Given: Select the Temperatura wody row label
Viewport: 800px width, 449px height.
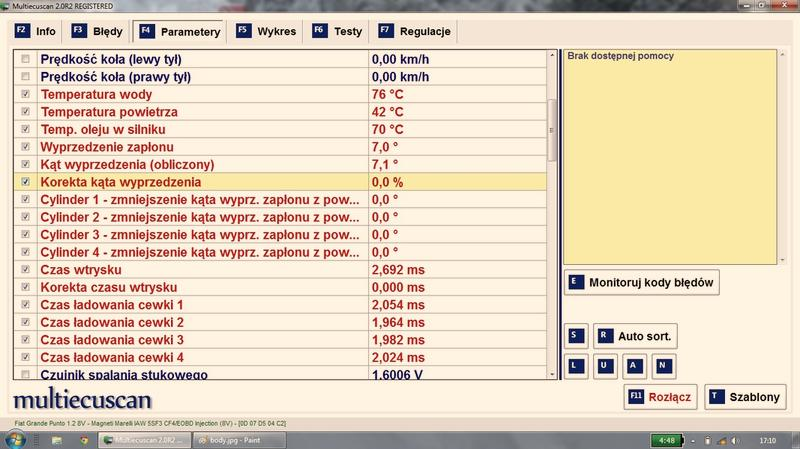Looking at the screenshot, I should click(x=96, y=94).
